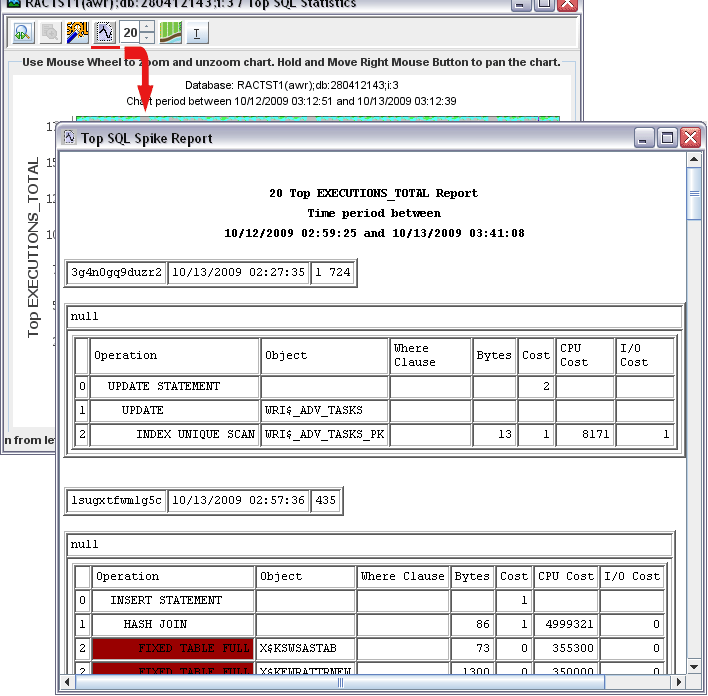Click the horizontal scrollbar right arrow
The image size is (708, 696).
pos(678,683)
